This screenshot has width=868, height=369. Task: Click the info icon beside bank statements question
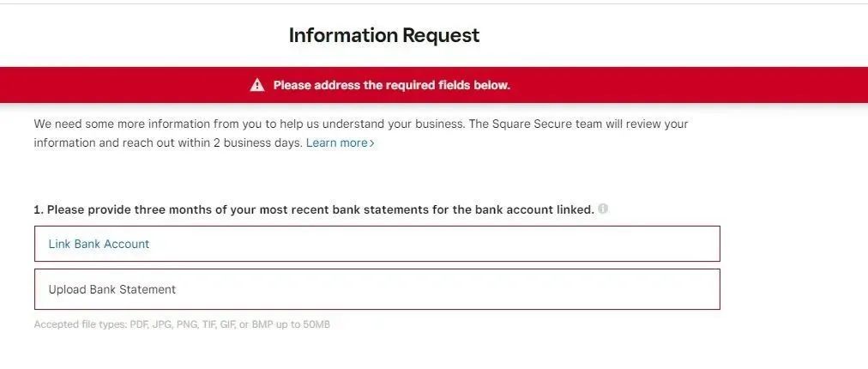(603, 209)
